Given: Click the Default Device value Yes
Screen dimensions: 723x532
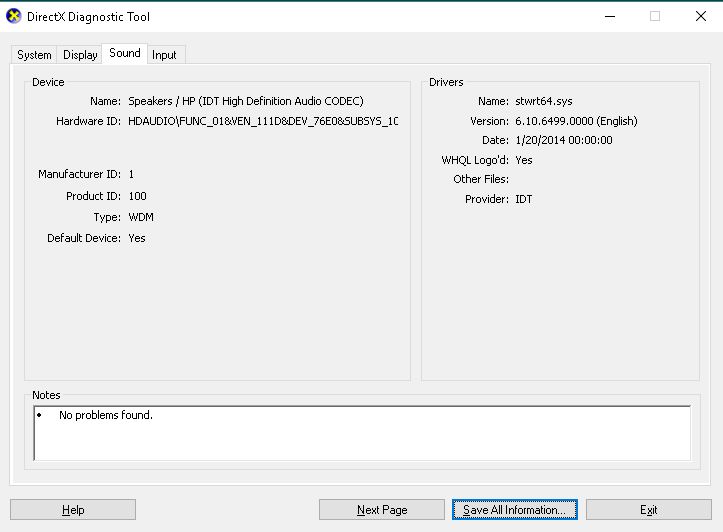Looking at the screenshot, I should coord(137,238).
